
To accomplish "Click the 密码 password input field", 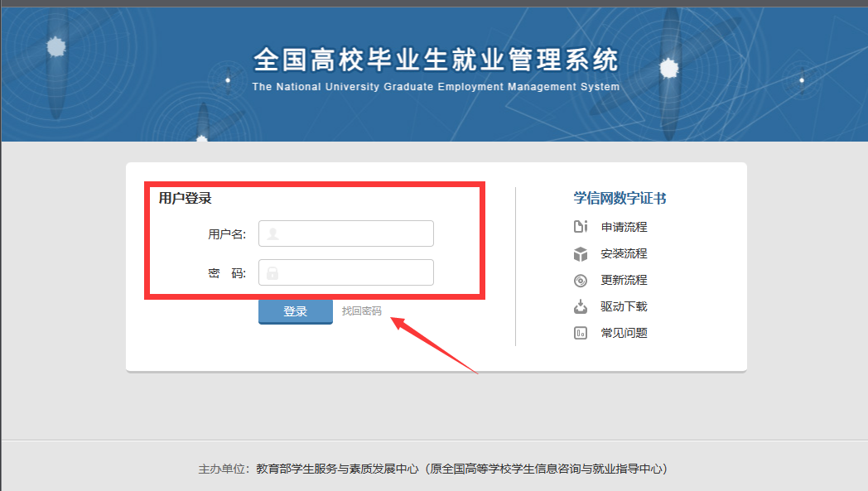I will pyautogui.click(x=346, y=272).
